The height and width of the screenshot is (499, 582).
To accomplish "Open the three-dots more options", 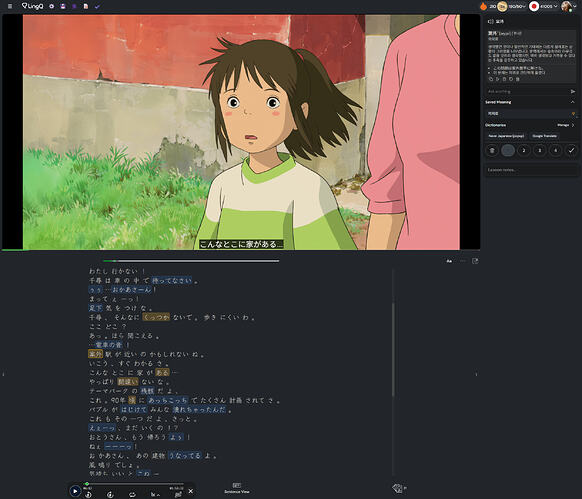I will [462, 261].
